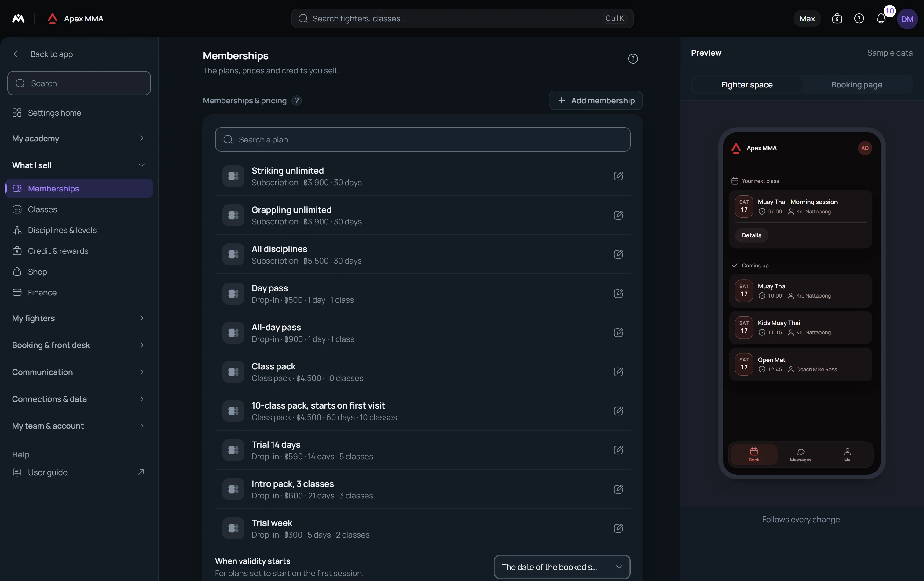
Task: Open the When validity starts dropdown
Action: coord(562,567)
